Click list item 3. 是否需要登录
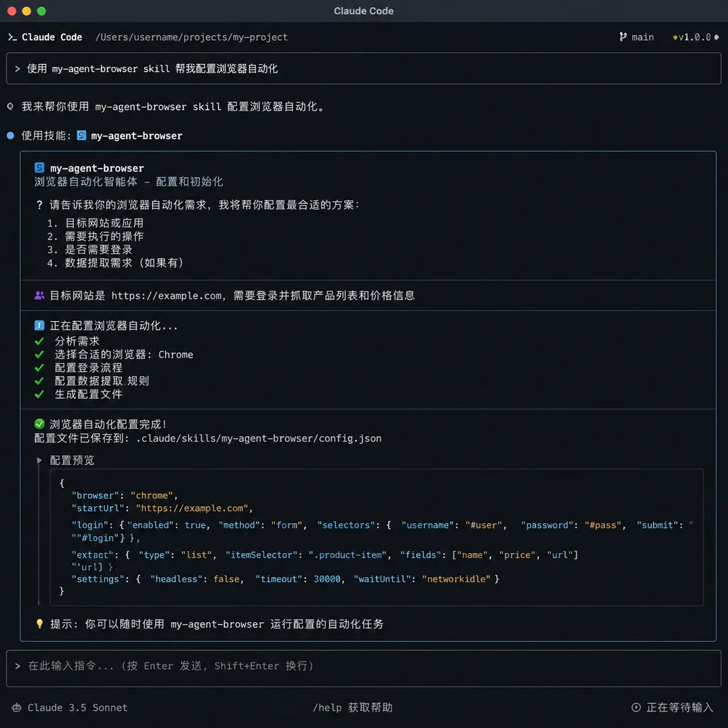Viewport: 728px width, 728px height. [x=90, y=250]
